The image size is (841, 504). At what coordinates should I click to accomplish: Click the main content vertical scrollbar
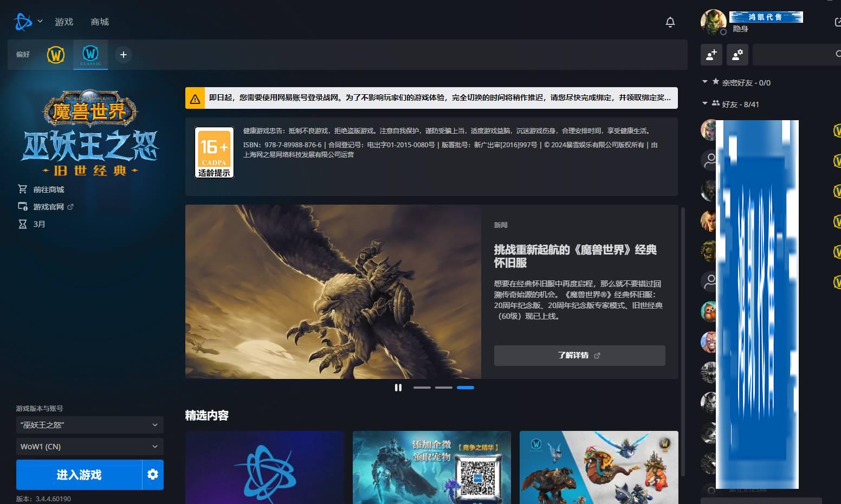[683, 341]
